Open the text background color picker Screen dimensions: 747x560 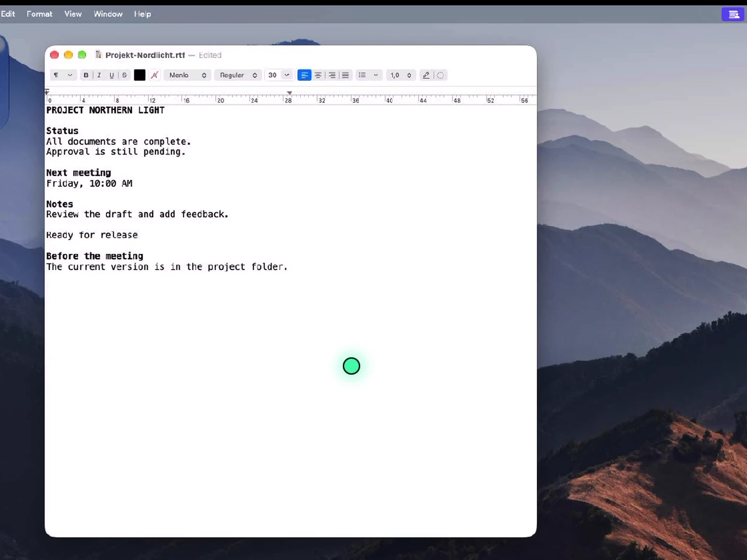[155, 75]
